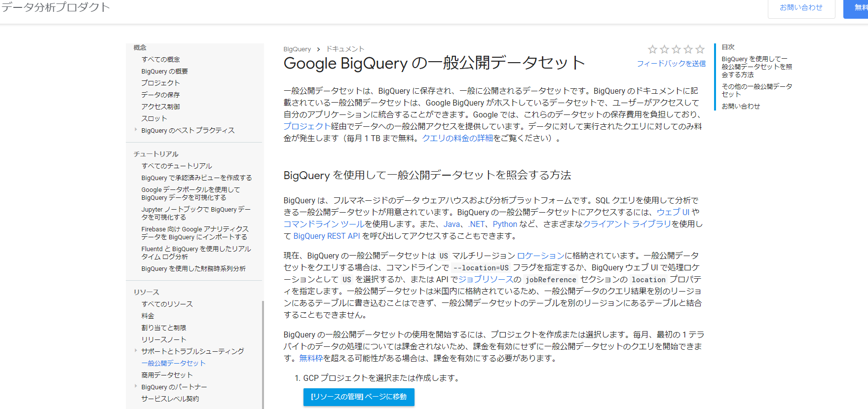Select アクセス制御 in sidebar

(160, 107)
